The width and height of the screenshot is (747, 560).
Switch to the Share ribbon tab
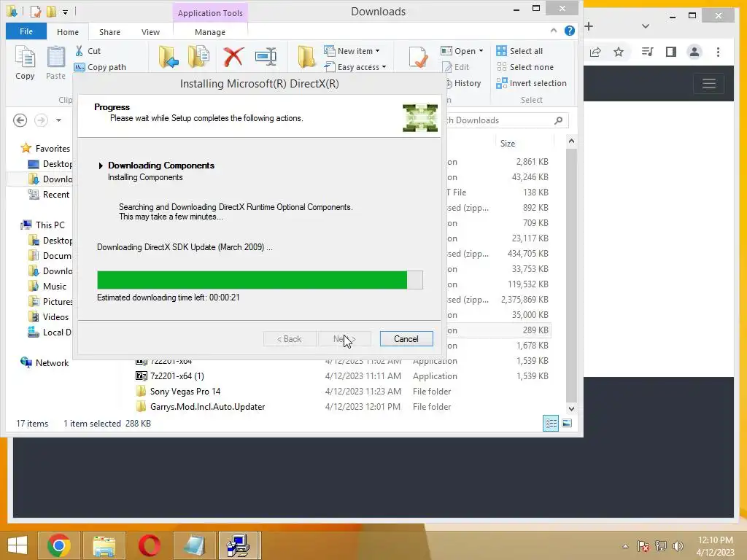pyautogui.click(x=109, y=32)
